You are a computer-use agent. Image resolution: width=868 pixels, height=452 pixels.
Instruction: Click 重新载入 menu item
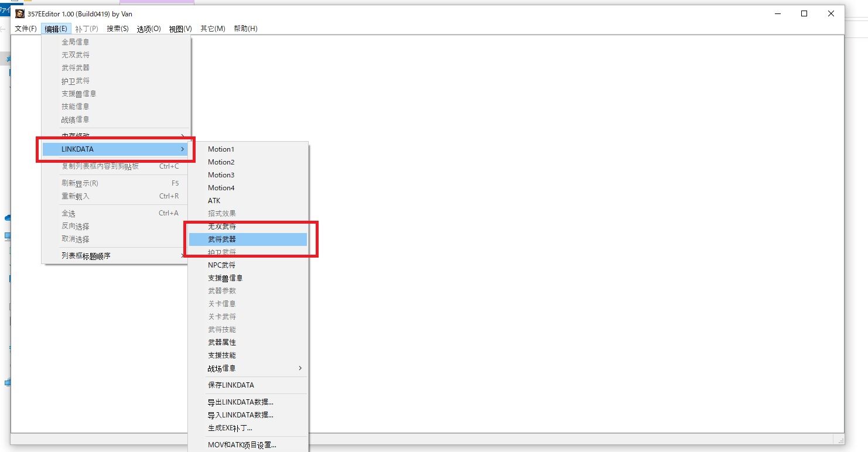click(116, 196)
